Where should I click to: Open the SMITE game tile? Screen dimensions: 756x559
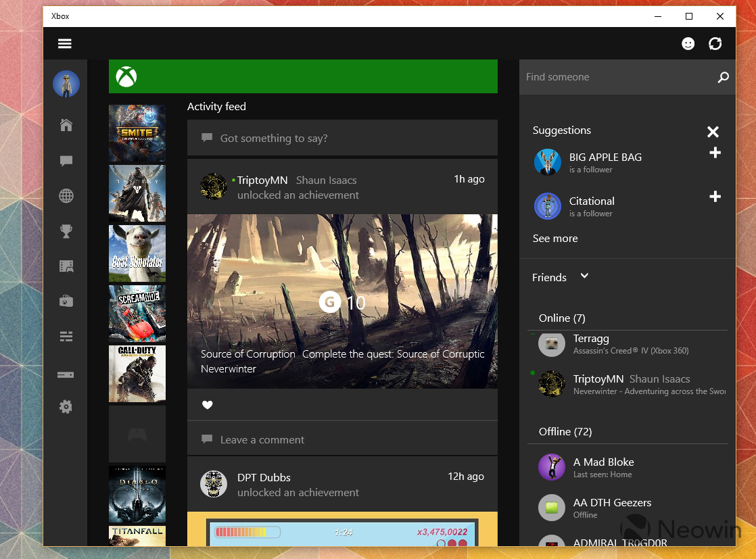(x=137, y=133)
